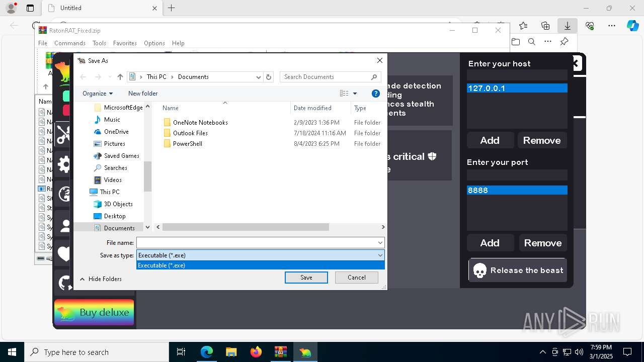Focus the File name text field
This screenshot has width=644, height=362.
(257, 243)
